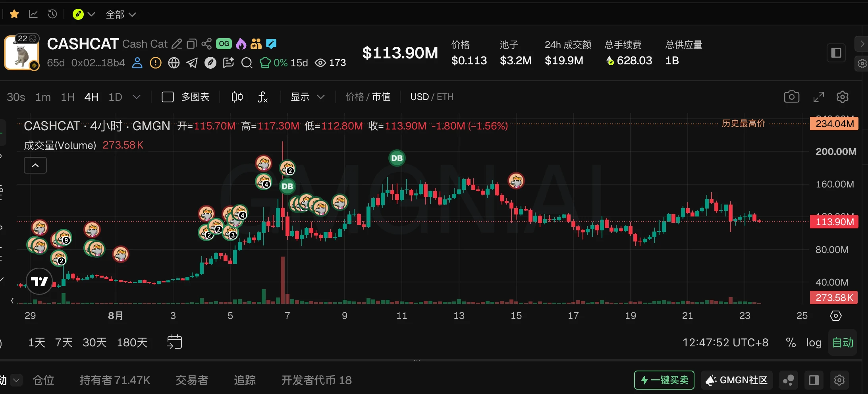868x394 pixels.
Task: Click the green OG badge
Action: coord(224,44)
